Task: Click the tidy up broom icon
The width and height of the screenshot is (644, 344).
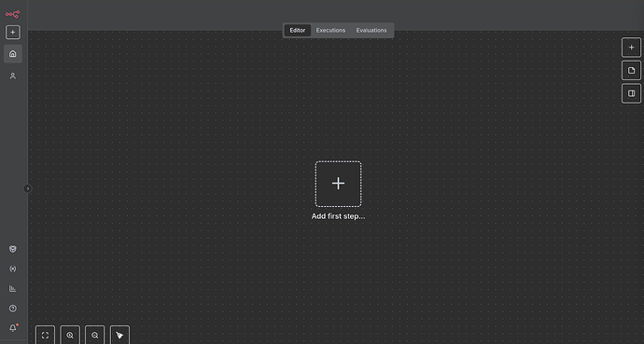Action: point(119,335)
